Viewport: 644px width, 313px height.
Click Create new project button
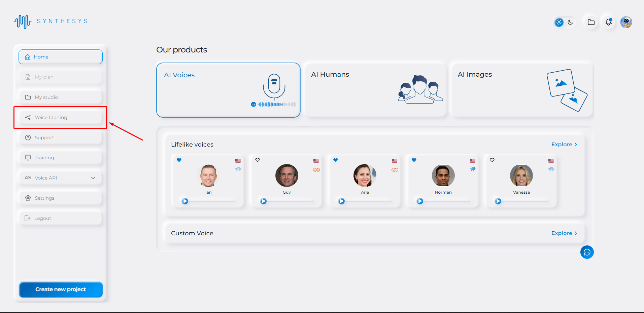point(61,289)
